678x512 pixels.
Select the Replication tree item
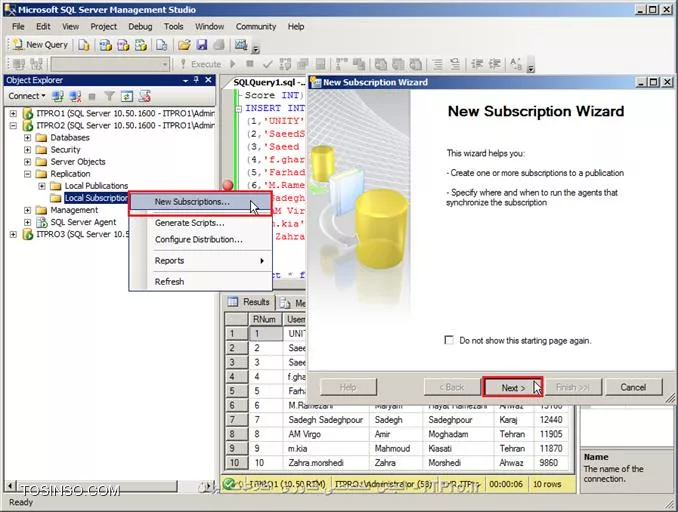click(x=70, y=174)
